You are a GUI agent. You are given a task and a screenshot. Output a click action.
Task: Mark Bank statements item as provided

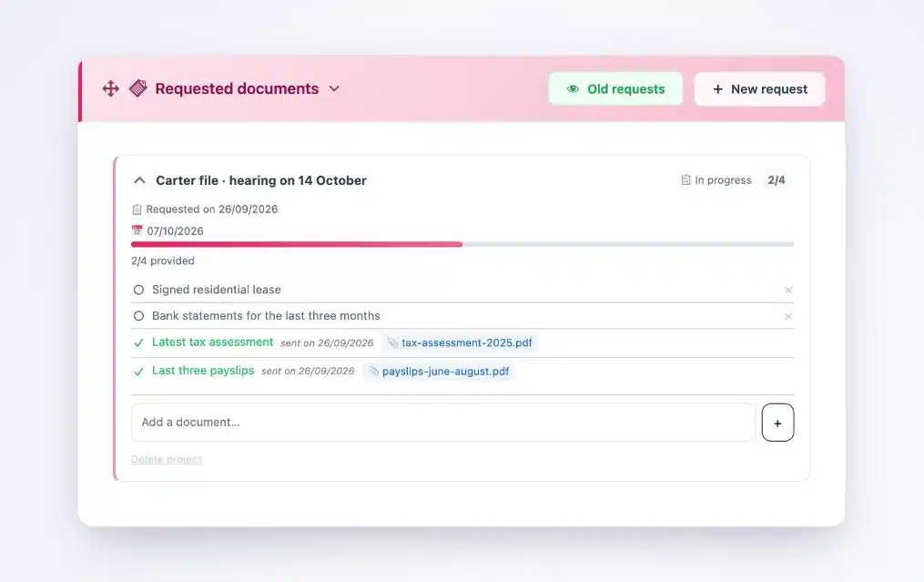138,316
